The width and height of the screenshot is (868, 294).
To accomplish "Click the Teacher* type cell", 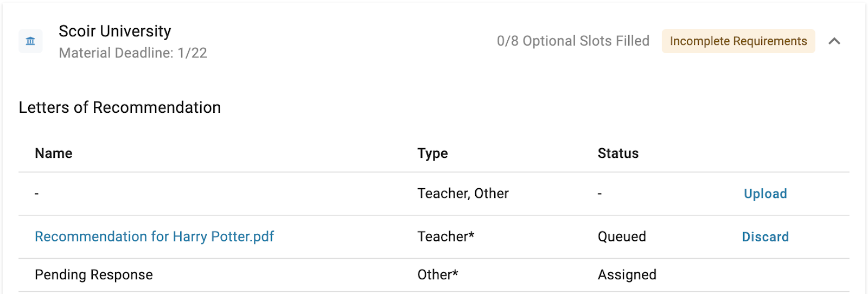I will [x=445, y=237].
